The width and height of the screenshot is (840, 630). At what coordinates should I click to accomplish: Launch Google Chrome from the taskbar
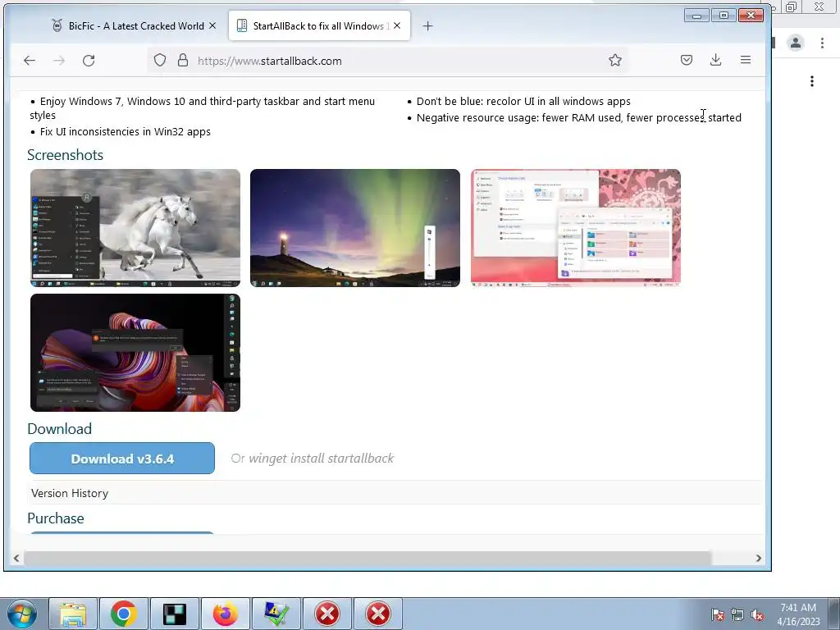[124, 614]
